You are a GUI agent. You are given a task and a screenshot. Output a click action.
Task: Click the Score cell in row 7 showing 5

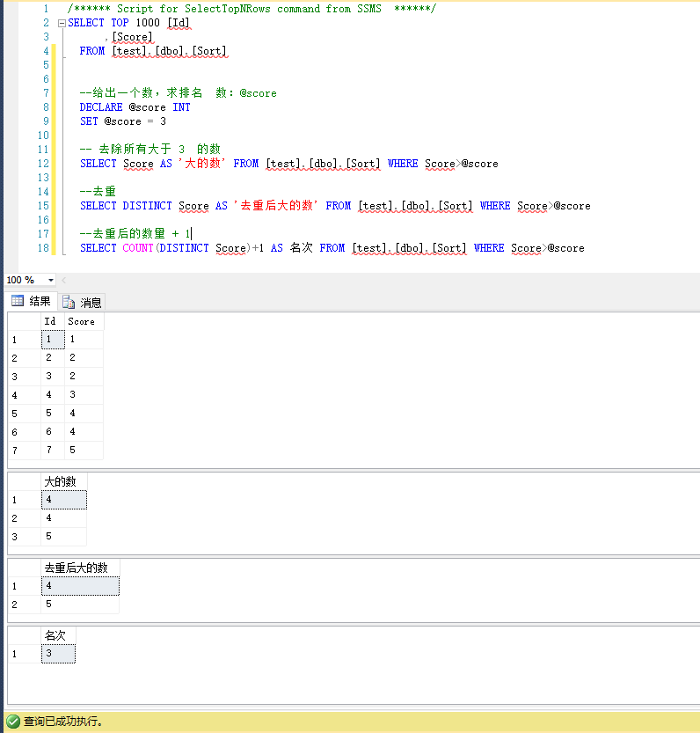[84, 451]
